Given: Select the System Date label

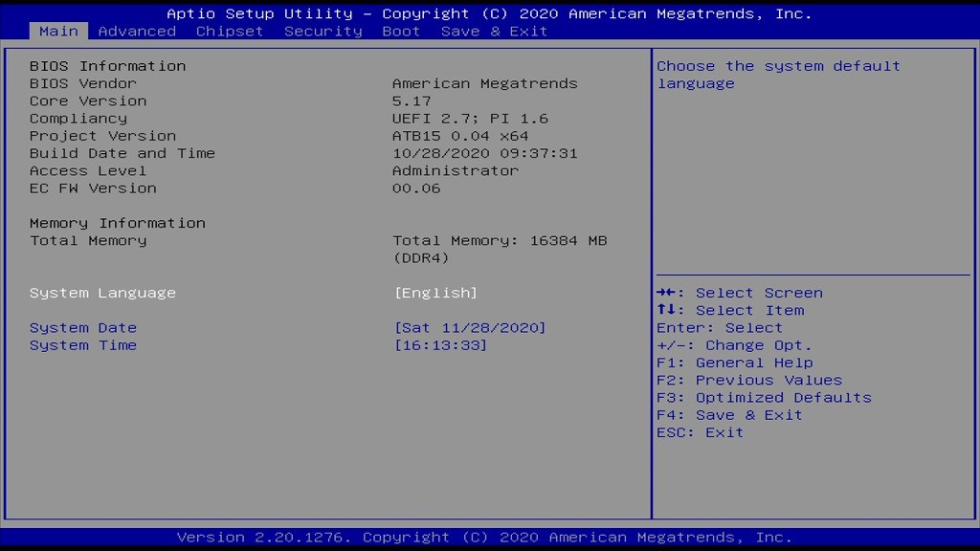Looking at the screenshot, I should (x=83, y=328).
